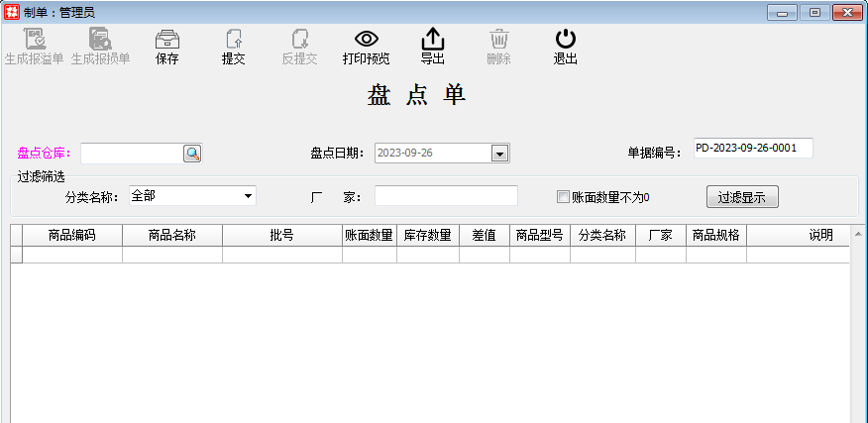Click the 盘点仓库 input field
Screen dimensions: 868x423
point(131,154)
